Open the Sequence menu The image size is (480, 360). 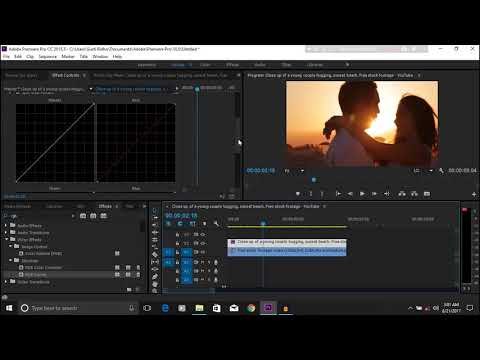coord(48,56)
